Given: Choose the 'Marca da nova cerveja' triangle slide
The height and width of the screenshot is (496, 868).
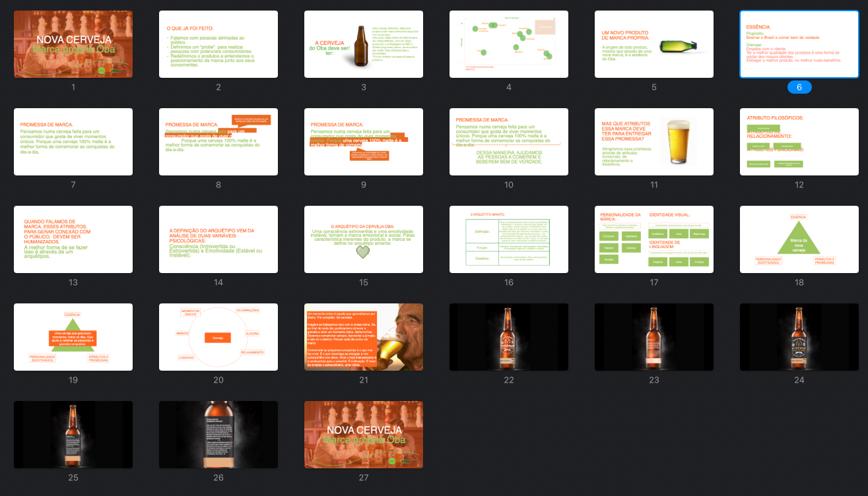Looking at the screenshot, I should (799, 239).
